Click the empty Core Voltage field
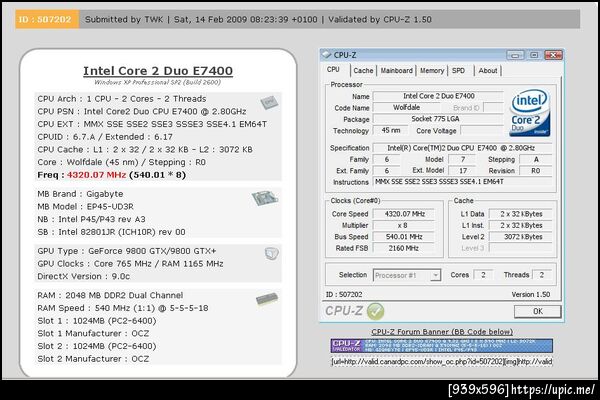The image size is (600, 400). [x=482, y=131]
